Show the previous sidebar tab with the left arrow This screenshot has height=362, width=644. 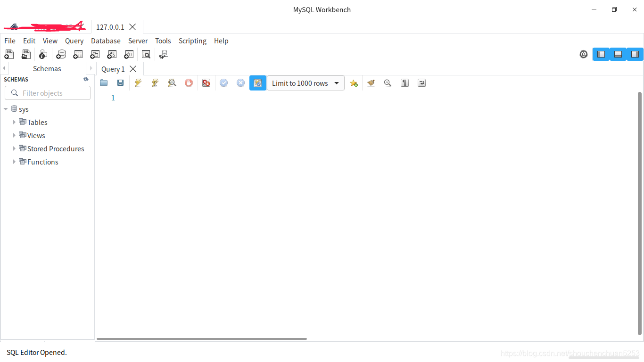coord(4,68)
